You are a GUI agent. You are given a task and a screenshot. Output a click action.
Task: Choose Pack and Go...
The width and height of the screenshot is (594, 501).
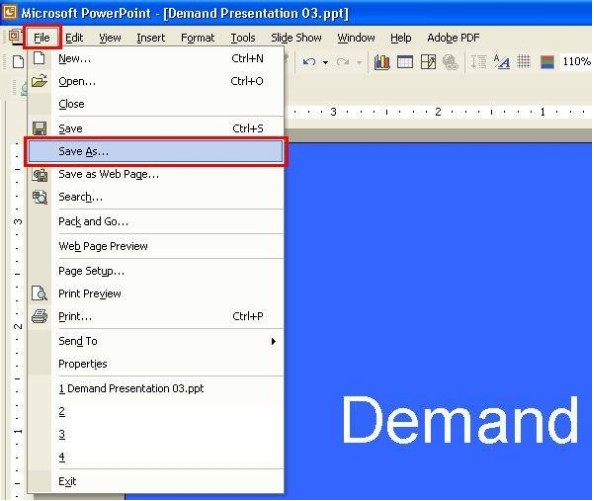[156, 222]
